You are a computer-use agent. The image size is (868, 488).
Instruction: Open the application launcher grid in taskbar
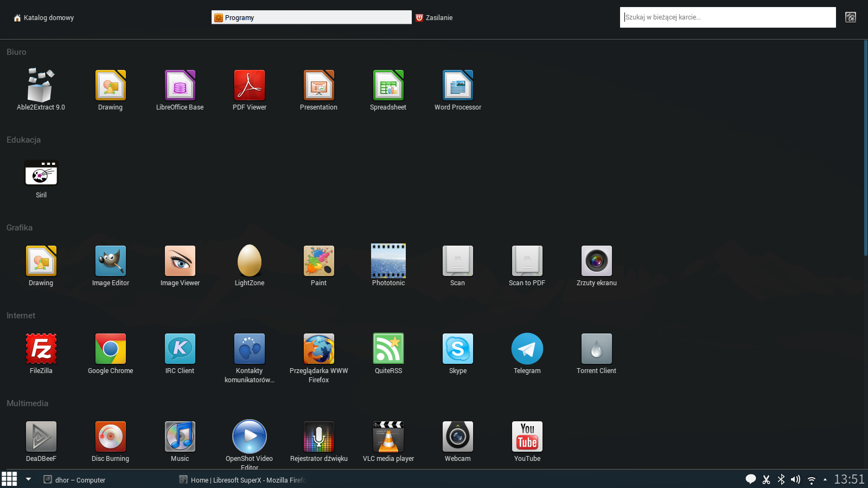pos(9,479)
